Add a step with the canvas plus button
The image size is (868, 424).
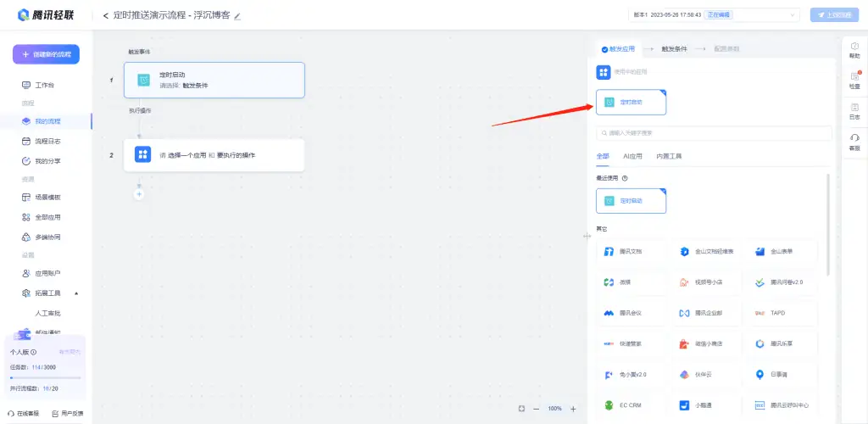(x=139, y=194)
